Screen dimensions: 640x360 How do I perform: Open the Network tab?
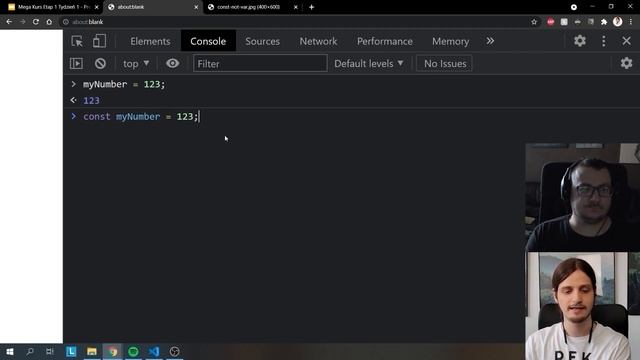(318, 41)
